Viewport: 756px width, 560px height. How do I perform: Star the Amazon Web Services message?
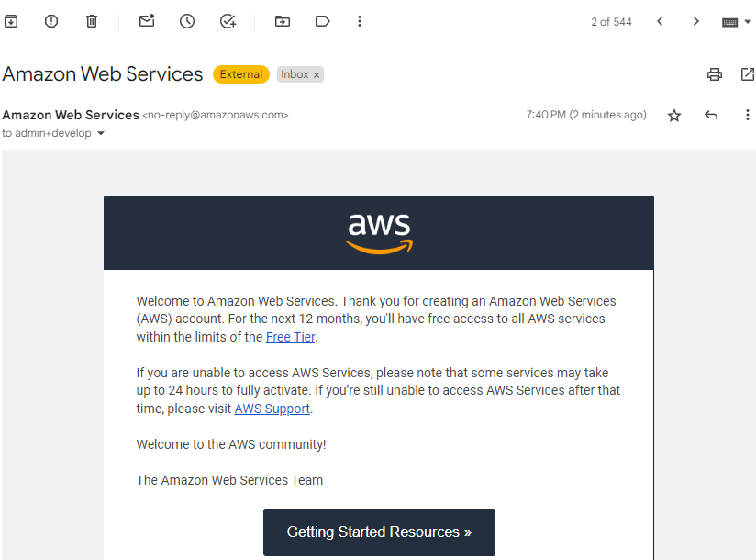(674, 116)
